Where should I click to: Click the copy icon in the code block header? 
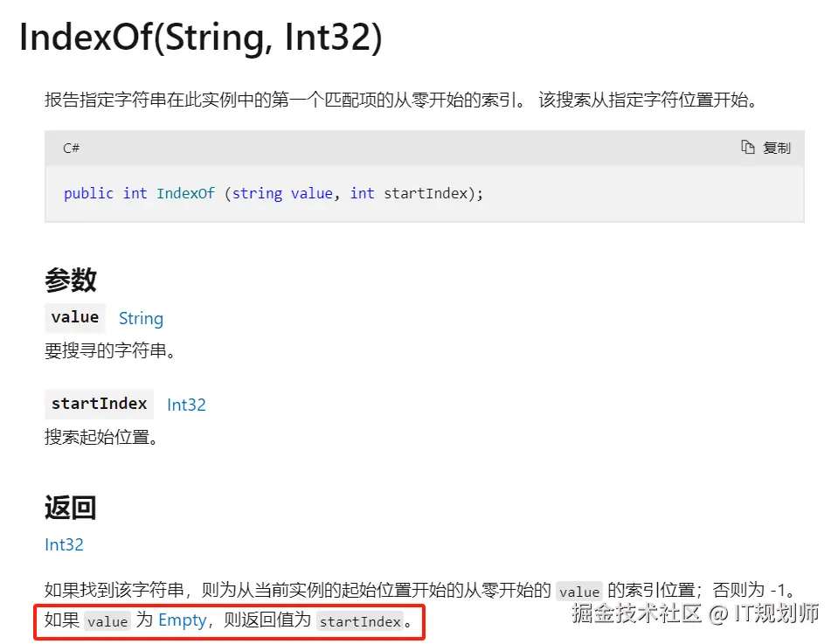748,148
